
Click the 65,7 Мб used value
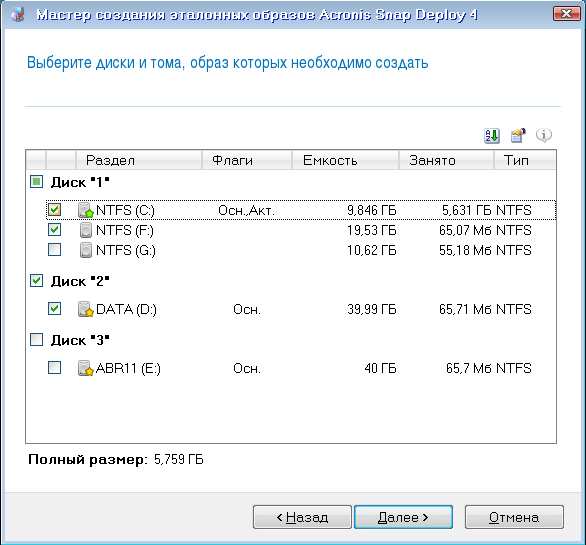click(x=468, y=368)
